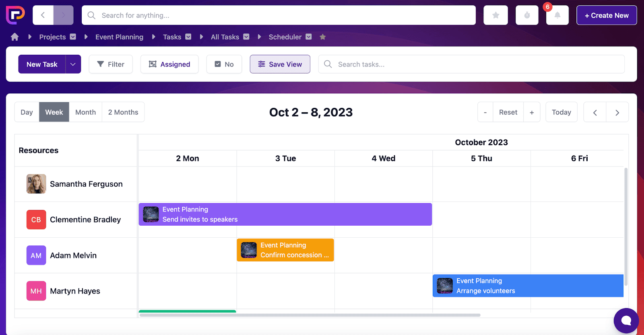
Task: Toggle the Assigned filter button
Action: coord(169,64)
